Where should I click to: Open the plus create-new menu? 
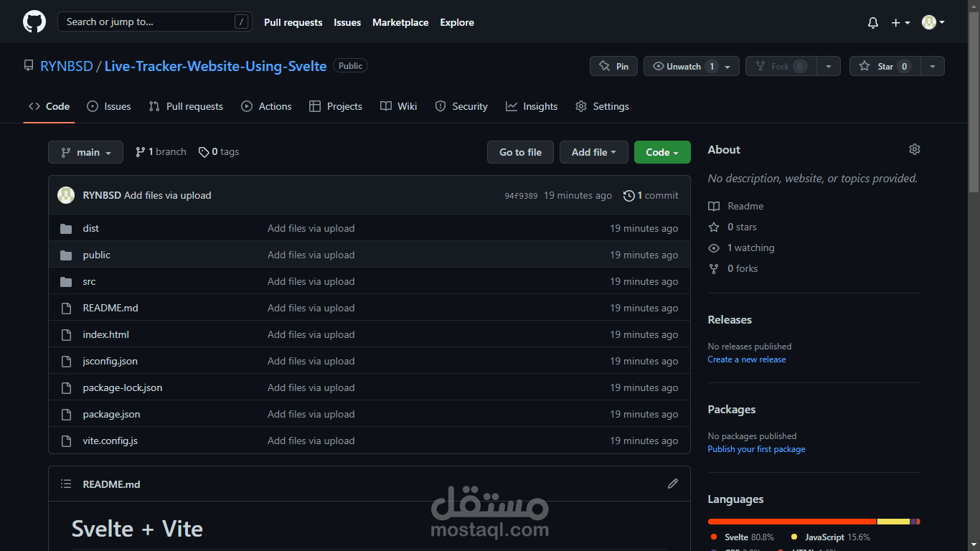pyautogui.click(x=900, y=22)
